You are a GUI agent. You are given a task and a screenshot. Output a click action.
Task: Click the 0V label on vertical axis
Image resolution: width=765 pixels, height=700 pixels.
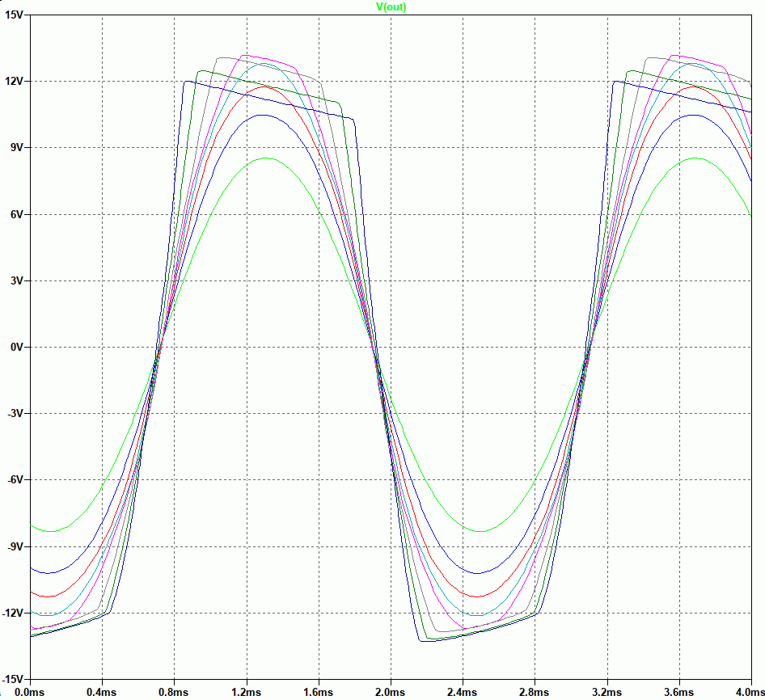(17, 347)
